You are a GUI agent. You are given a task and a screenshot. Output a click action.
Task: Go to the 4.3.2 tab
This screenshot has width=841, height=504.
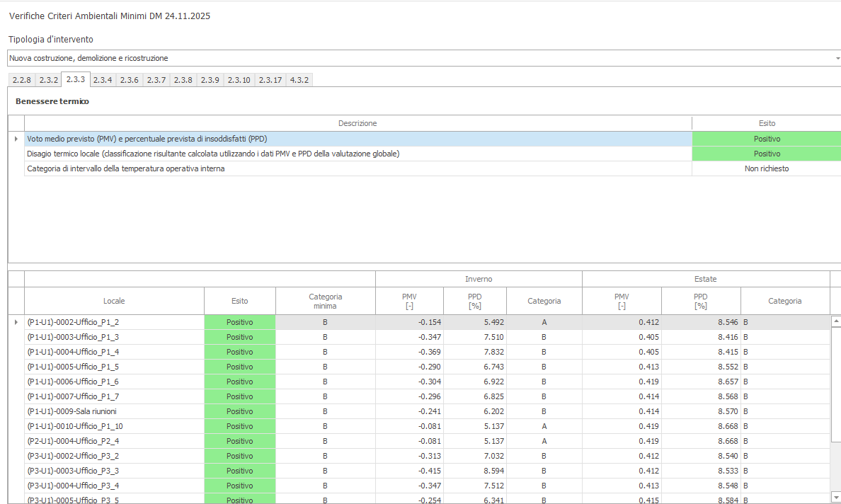point(299,80)
